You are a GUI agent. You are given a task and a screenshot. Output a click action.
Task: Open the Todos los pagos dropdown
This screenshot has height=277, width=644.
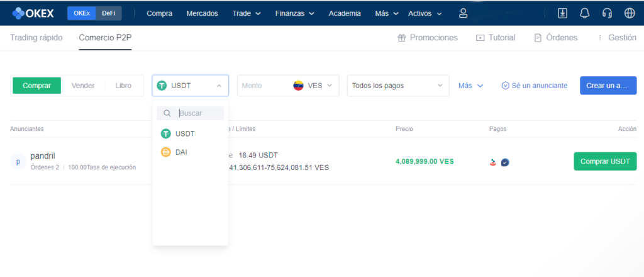pyautogui.click(x=398, y=86)
